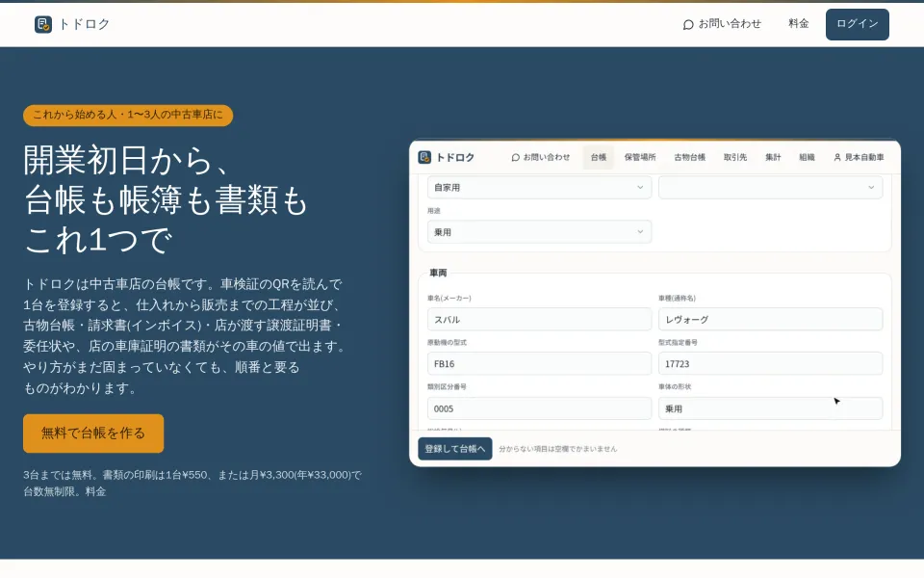Image resolution: width=924 pixels, height=578 pixels.
Task: Go to the 取引先 tab in the preview
Action: (734, 157)
